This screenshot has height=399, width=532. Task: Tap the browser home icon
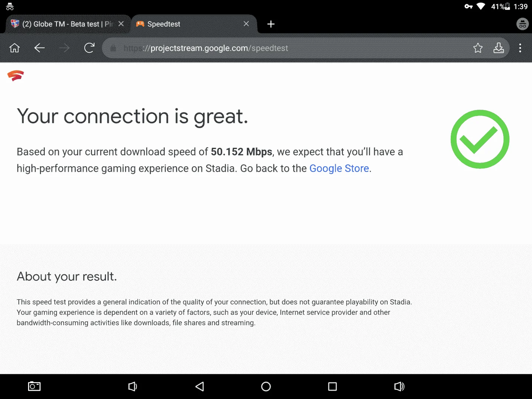pyautogui.click(x=14, y=48)
